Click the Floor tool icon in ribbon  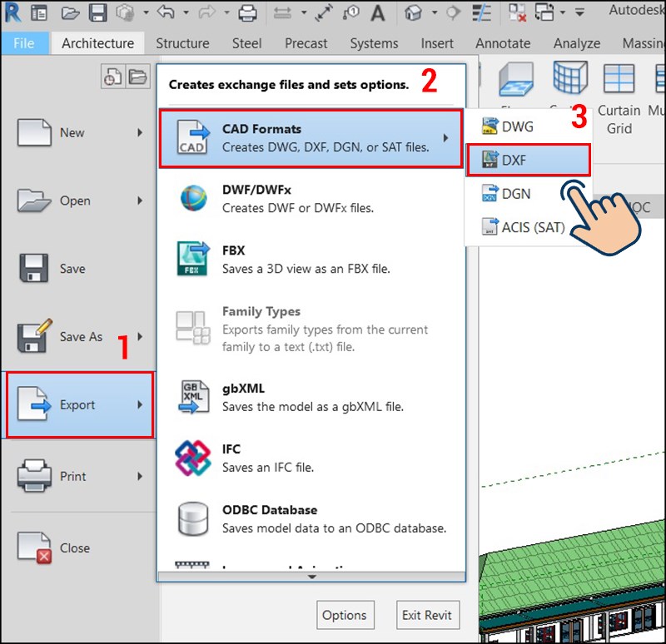click(516, 78)
